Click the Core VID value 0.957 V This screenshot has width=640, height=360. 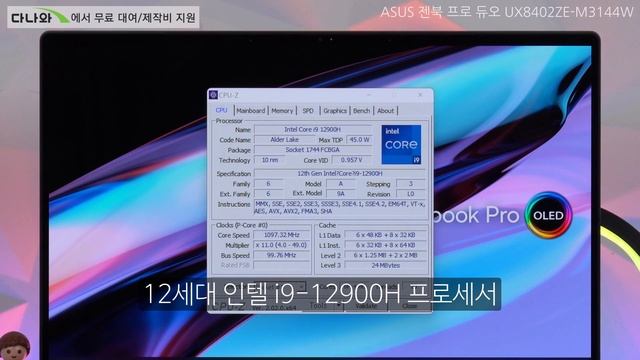351,160
